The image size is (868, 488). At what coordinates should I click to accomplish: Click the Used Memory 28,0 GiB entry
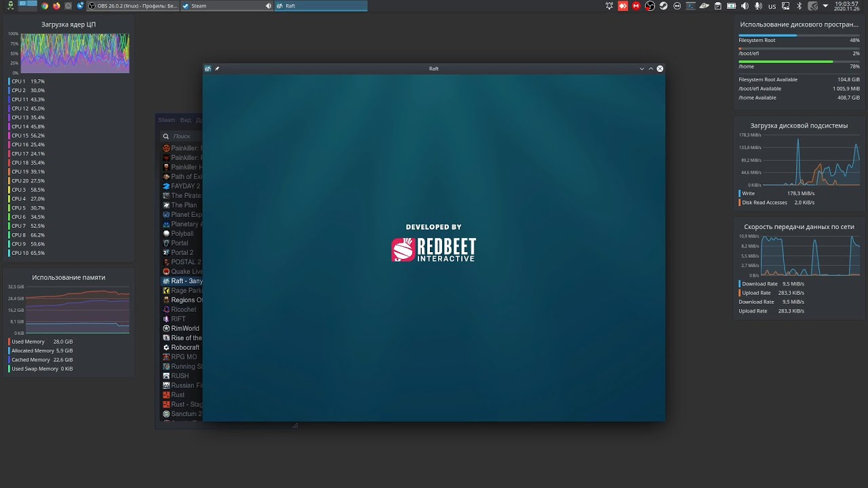coord(41,342)
